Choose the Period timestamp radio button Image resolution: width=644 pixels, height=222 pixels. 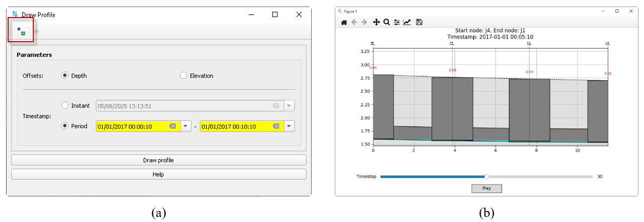(x=65, y=126)
